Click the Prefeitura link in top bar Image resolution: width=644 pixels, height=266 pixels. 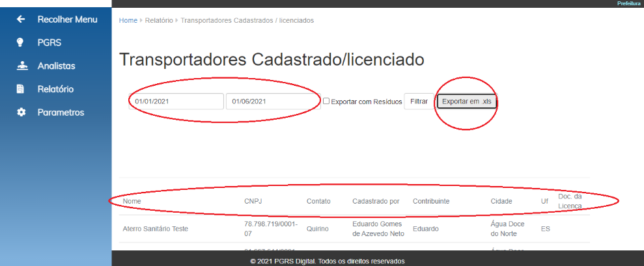tap(629, 3)
